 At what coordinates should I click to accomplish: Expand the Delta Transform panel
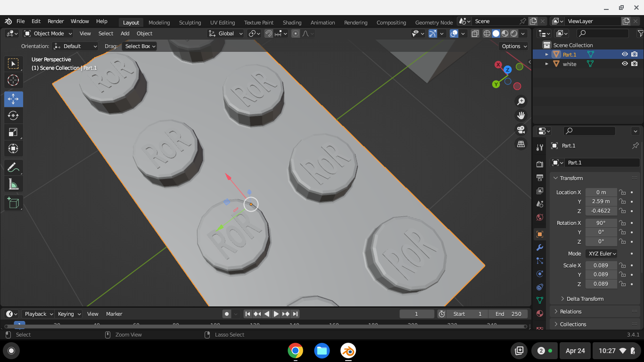pyautogui.click(x=585, y=299)
